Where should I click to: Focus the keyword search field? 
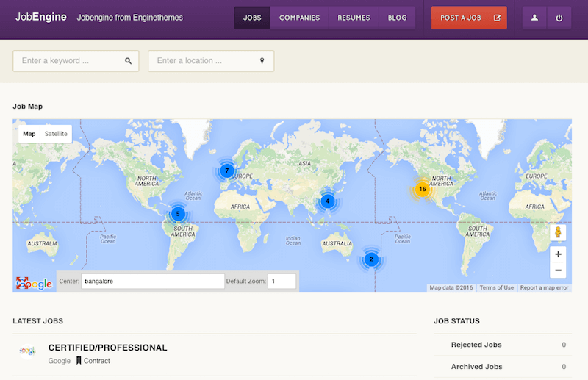point(76,61)
